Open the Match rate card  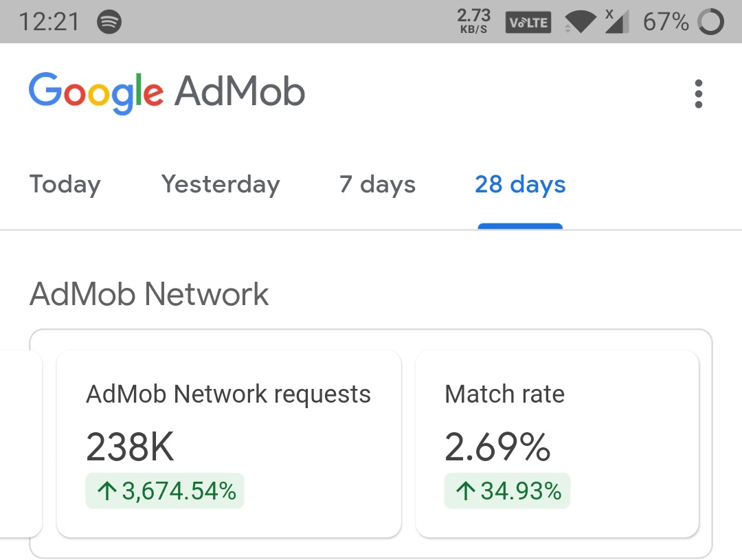tap(557, 443)
